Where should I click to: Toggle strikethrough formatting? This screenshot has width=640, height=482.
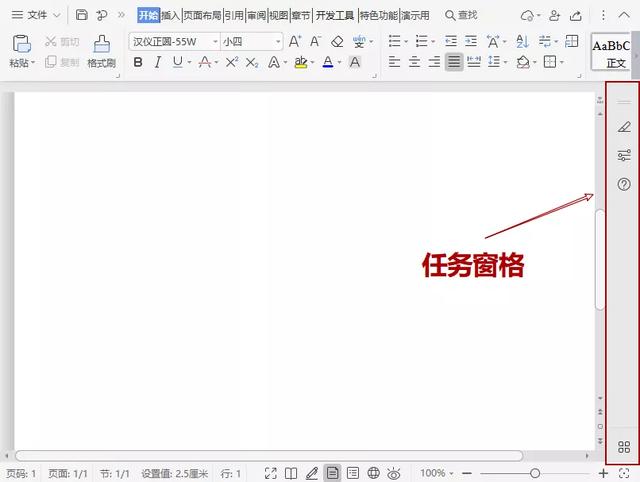click(205, 62)
